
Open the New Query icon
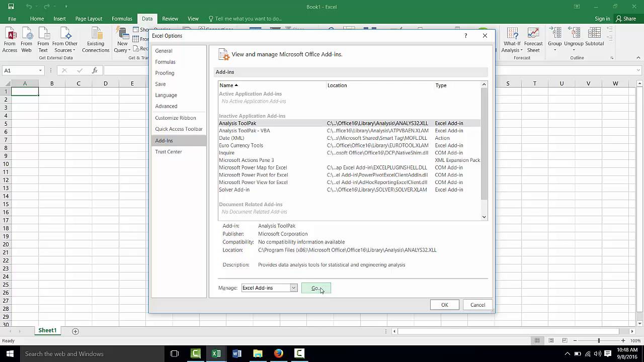click(122, 40)
